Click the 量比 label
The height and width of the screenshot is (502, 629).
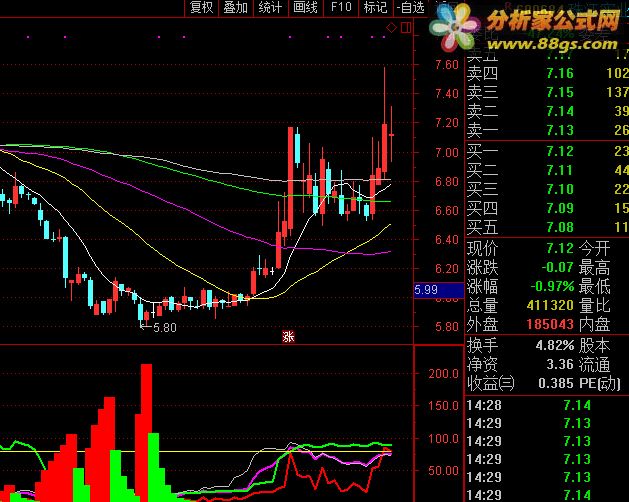click(x=595, y=305)
